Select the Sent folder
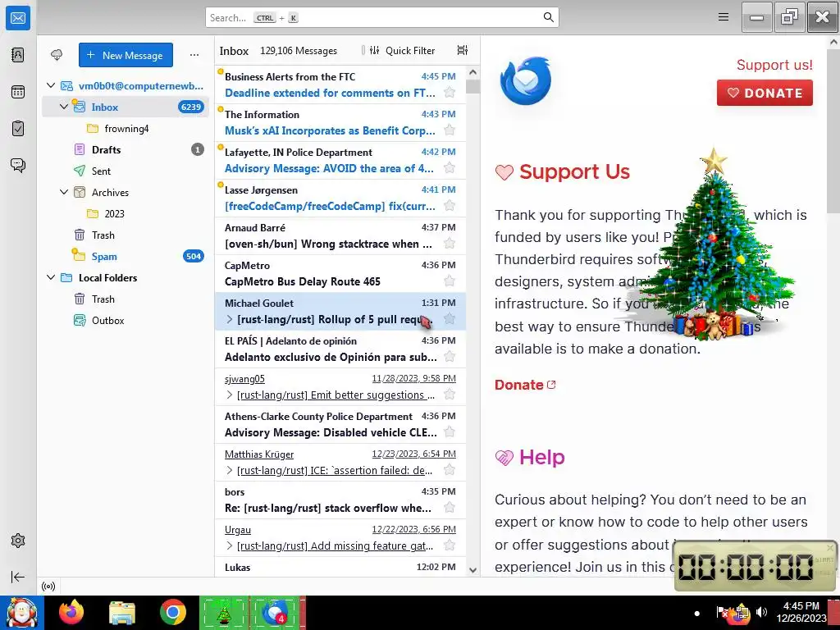 (126, 171)
